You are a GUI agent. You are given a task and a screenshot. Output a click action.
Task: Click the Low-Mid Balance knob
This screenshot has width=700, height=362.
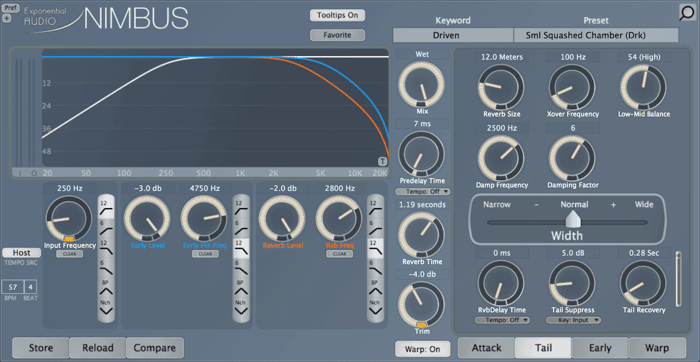tap(643, 87)
